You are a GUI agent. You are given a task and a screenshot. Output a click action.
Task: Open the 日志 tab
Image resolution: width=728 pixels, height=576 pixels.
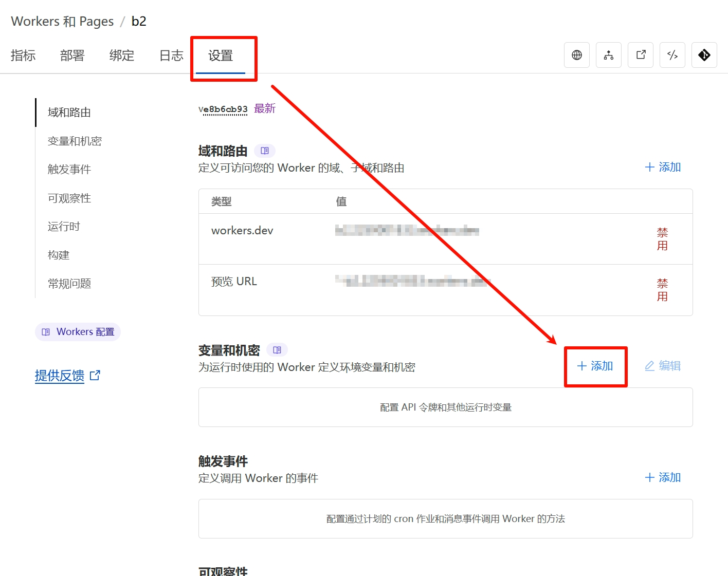[x=171, y=55]
